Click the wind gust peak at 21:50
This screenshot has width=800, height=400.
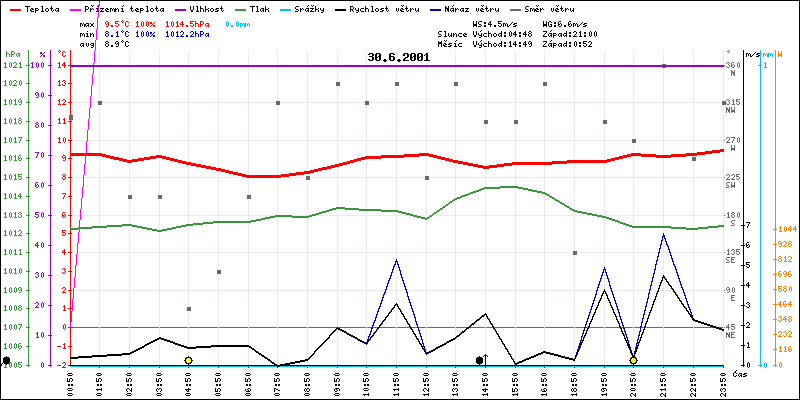[663, 234]
